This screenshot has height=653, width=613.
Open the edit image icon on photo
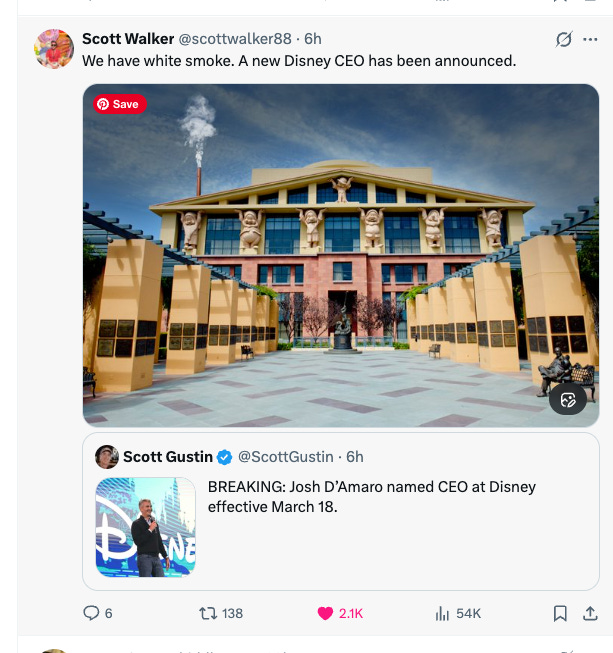(x=568, y=400)
